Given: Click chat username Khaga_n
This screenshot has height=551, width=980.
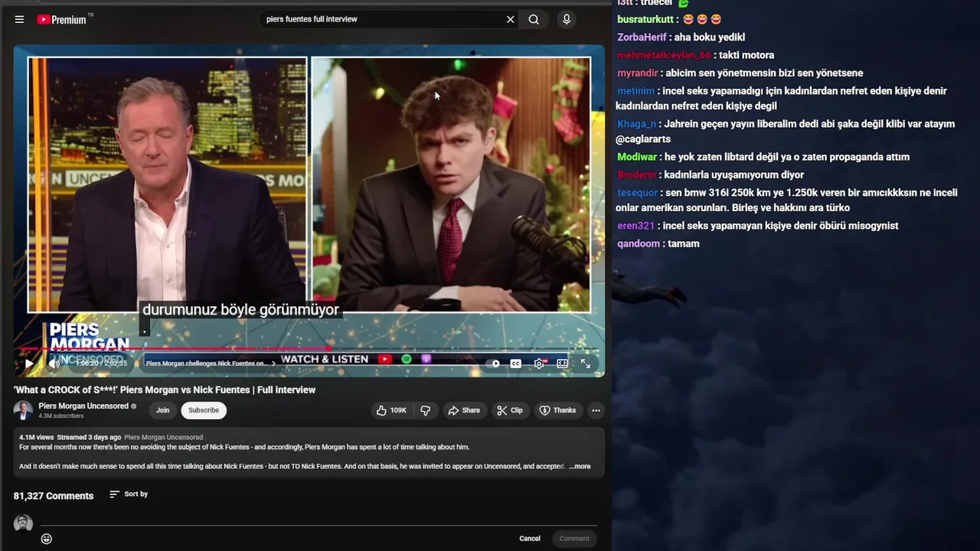Looking at the screenshot, I should click(636, 123).
